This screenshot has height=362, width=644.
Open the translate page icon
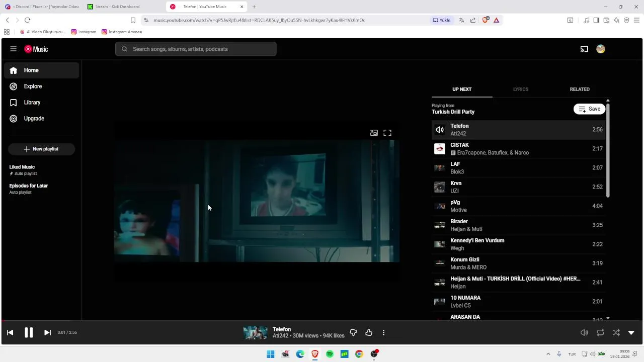tap(461, 20)
